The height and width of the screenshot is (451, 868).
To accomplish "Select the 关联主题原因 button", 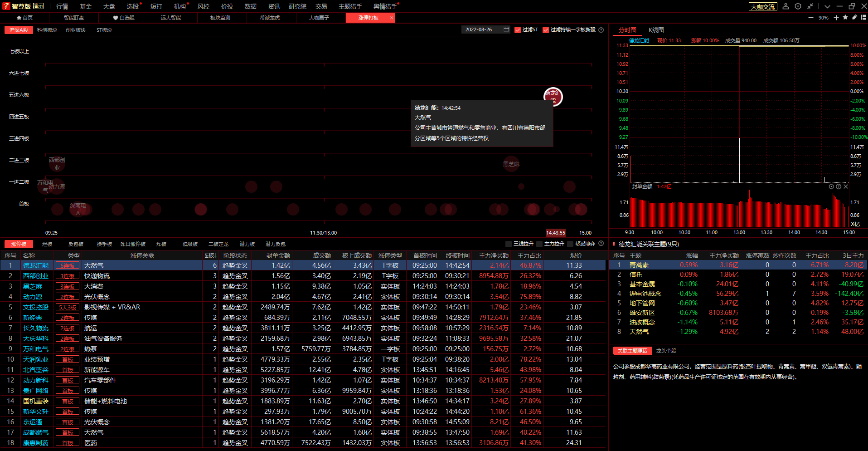I will [x=633, y=351].
